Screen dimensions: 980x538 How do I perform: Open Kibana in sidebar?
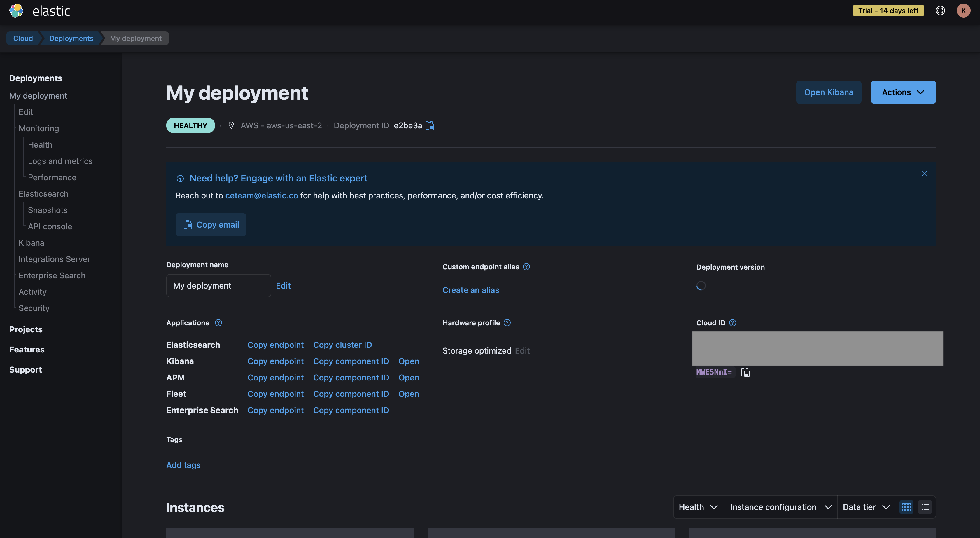(x=31, y=243)
